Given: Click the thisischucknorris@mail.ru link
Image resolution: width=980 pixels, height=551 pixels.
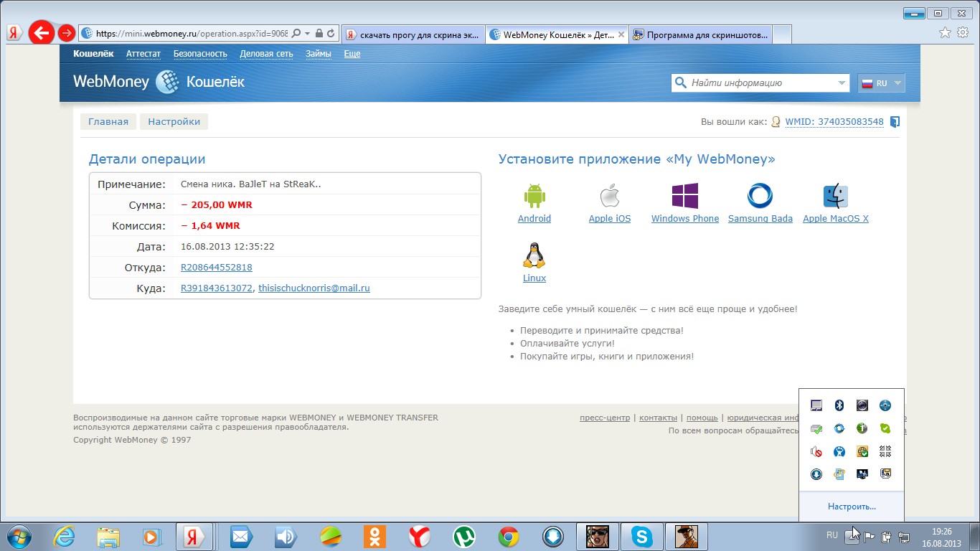Looking at the screenshot, I should point(314,288).
